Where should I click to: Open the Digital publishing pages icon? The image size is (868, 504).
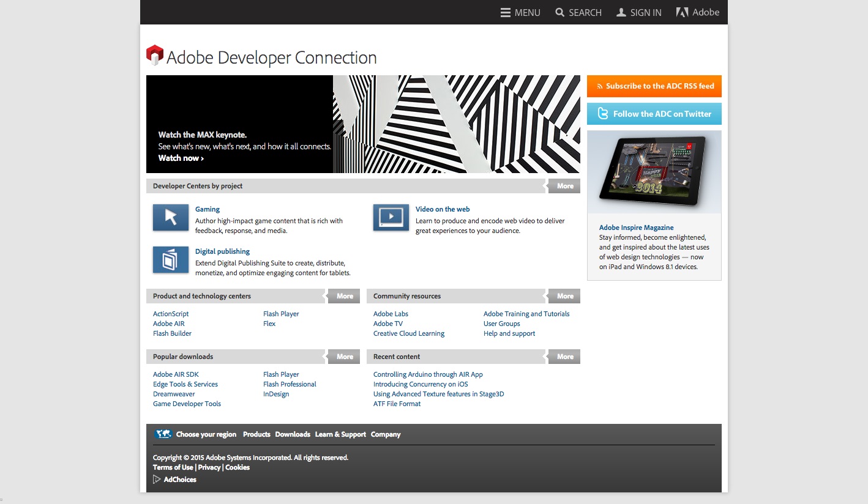click(171, 260)
